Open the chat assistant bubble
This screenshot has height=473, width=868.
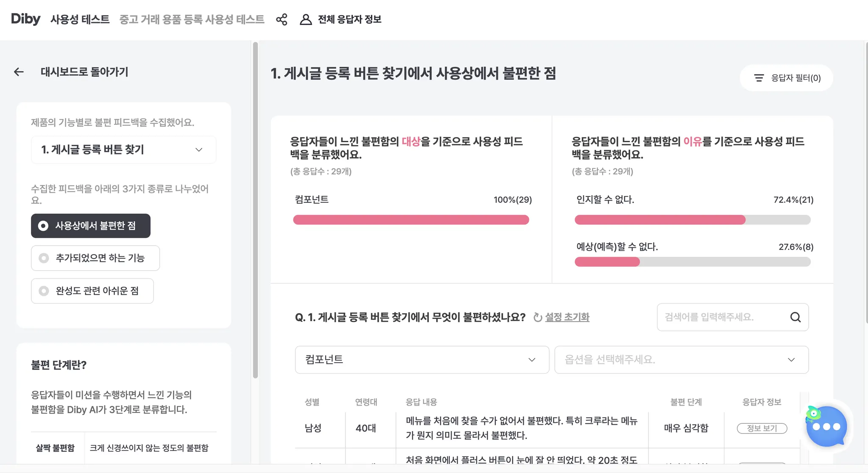pyautogui.click(x=826, y=427)
